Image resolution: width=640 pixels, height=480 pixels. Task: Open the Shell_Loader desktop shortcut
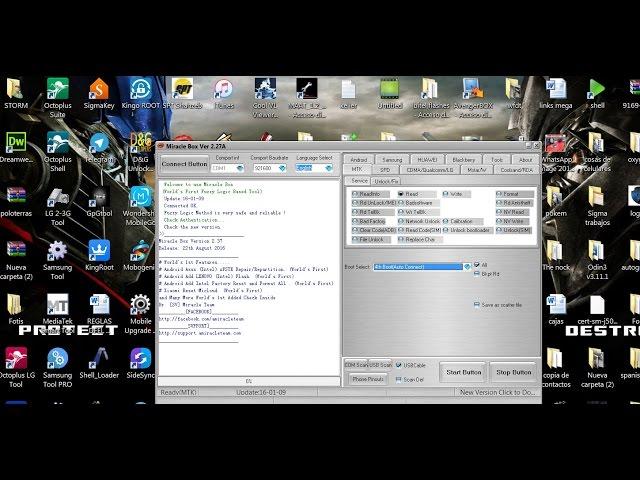click(99, 363)
